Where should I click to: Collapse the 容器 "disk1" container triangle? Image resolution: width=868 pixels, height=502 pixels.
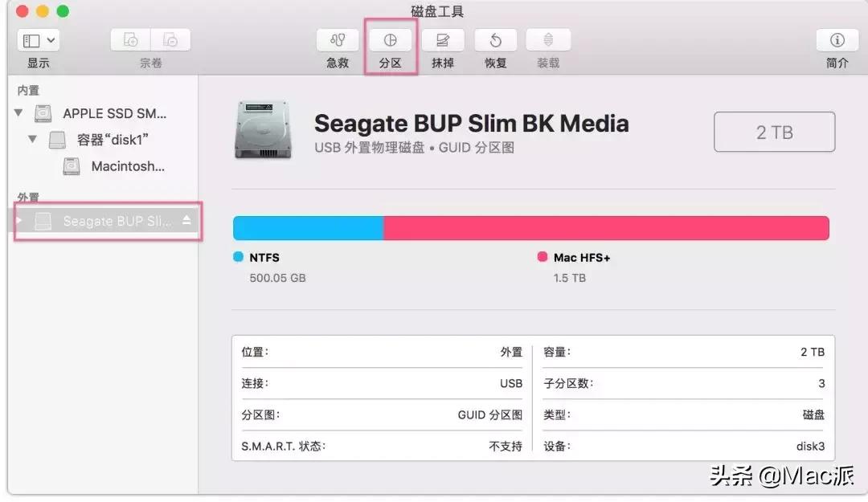pos(33,140)
